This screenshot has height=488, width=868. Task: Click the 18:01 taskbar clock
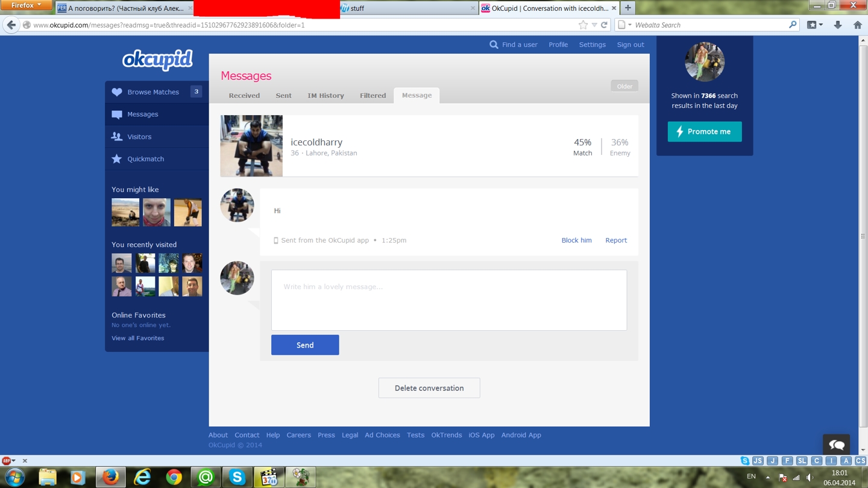coord(839,473)
